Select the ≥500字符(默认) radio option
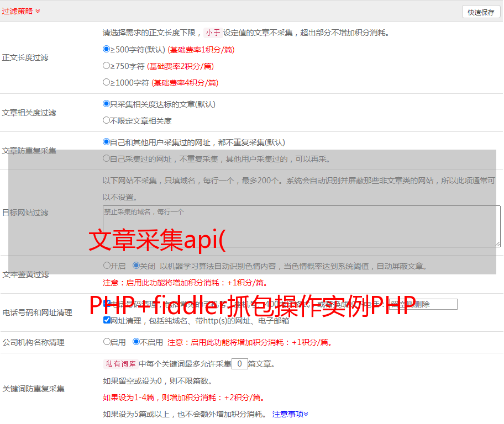This screenshot has width=504, height=424. [106, 49]
